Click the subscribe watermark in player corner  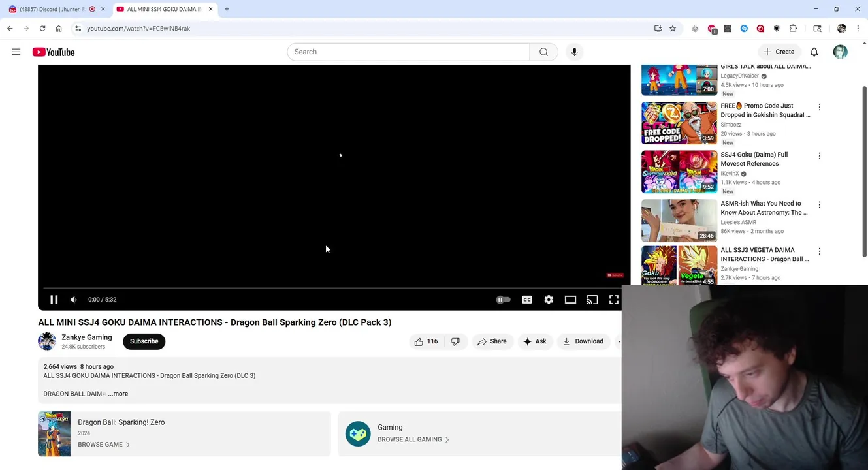(x=615, y=275)
